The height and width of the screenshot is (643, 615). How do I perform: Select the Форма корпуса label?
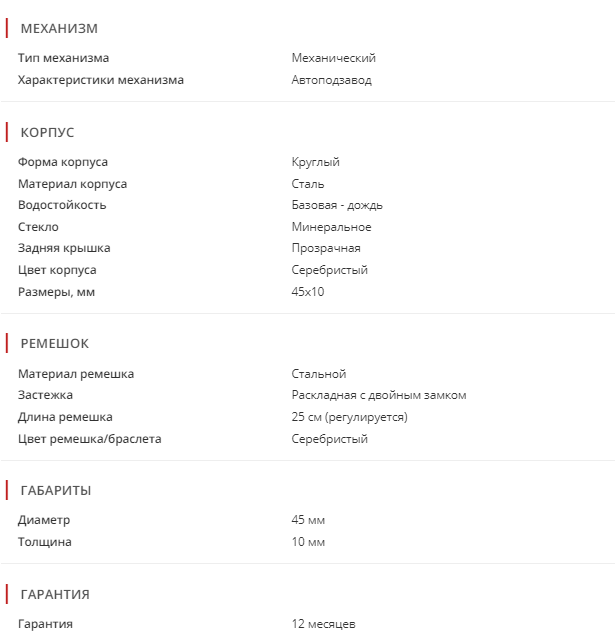(63, 162)
